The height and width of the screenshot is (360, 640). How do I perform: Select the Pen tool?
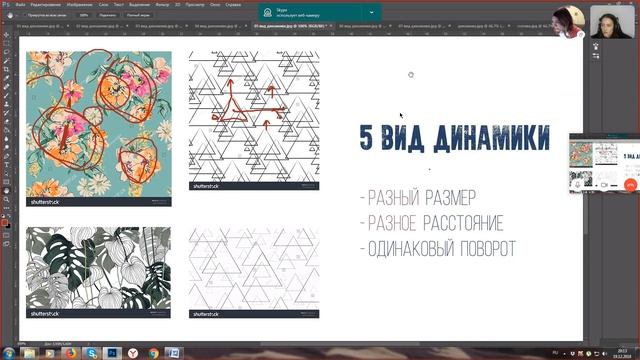click(6, 156)
